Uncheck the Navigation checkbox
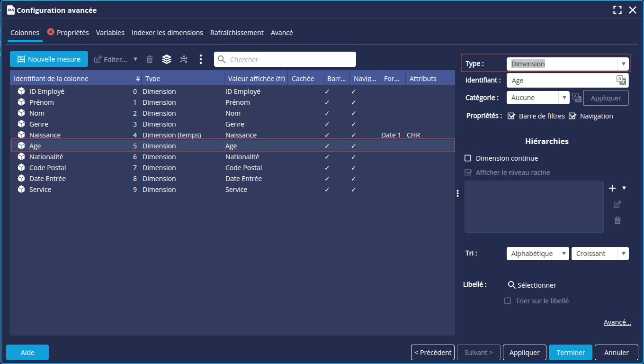The image size is (644, 364). click(x=572, y=116)
